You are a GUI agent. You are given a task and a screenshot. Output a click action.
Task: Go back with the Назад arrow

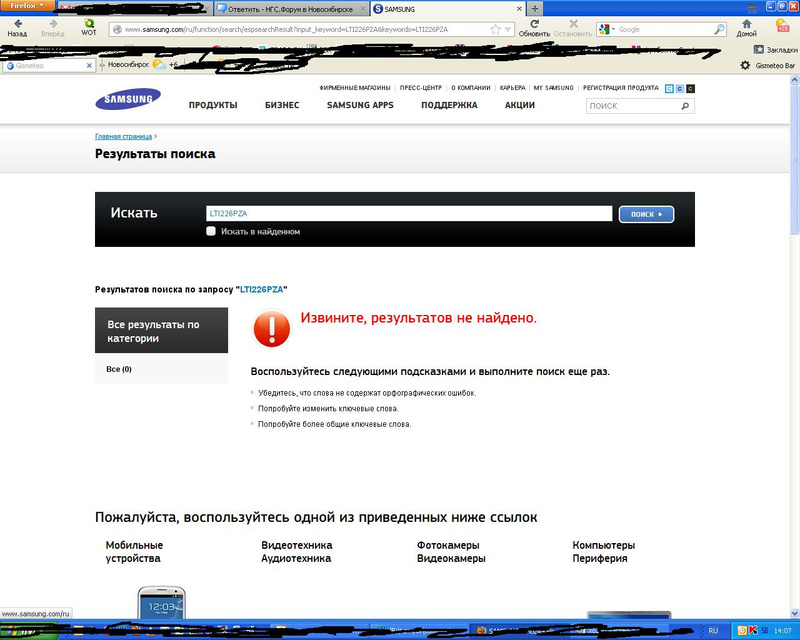pos(17,28)
